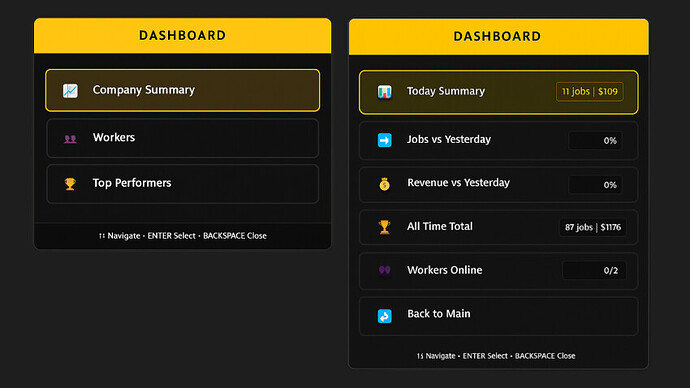Click the Workers people icon in left dashboard
This screenshot has width=690, height=388.
point(70,139)
